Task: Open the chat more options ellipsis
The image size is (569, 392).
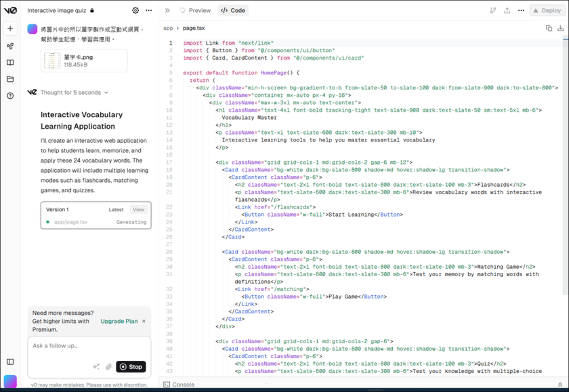Action: (149, 11)
